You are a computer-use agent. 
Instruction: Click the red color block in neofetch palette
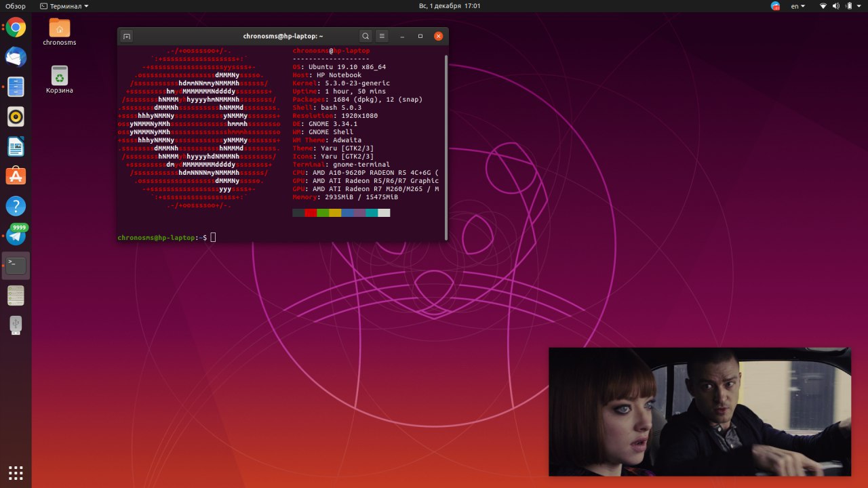(311, 213)
